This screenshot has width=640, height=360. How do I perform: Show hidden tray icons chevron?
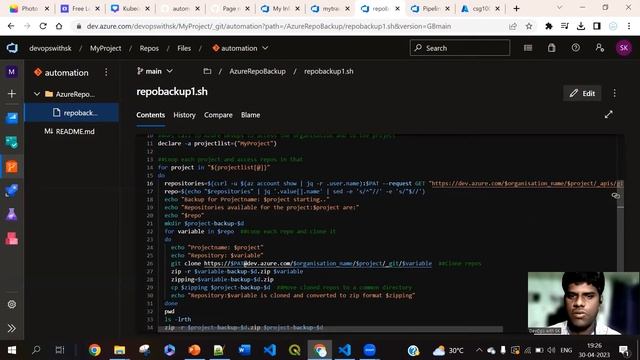point(479,350)
